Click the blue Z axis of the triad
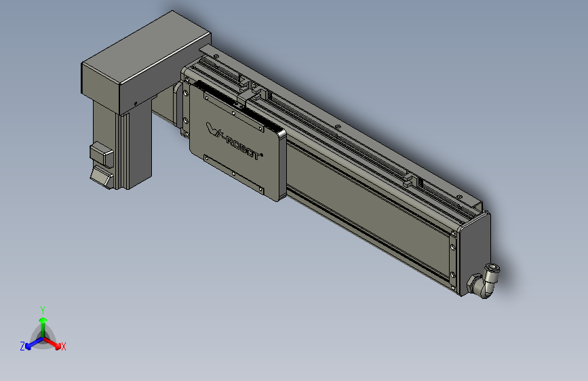The image size is (588, 381). [34, 344]
